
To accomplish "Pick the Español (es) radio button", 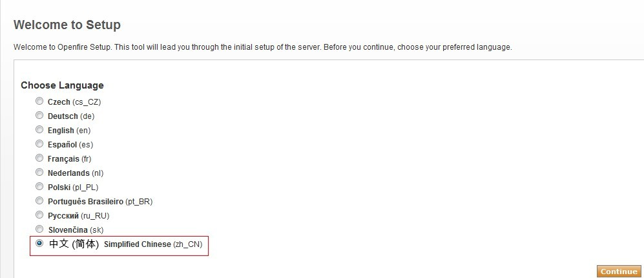I will point(40,144).
